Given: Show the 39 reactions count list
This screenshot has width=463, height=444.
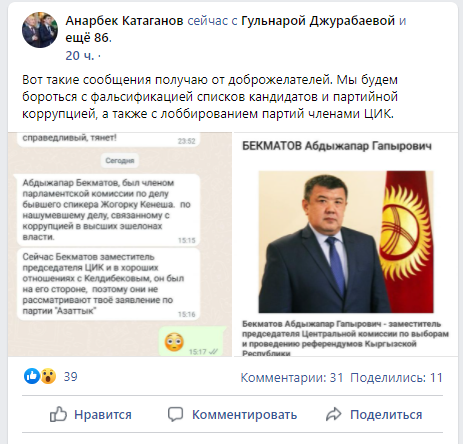Looking at the screenshot, I should click(x=71, y=377).
